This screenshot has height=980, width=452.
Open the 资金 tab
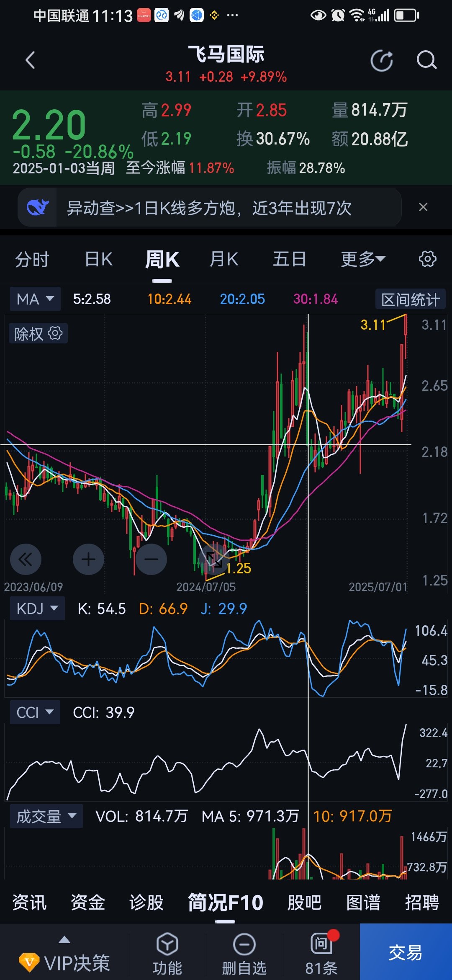coord(88,902)
